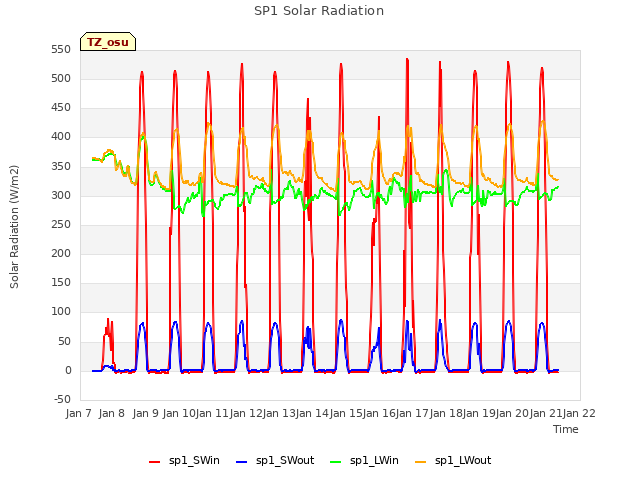Viewport: 640px width, 480px height.
Task: Click the SP1 Solar Radiation chart title
Action: coord(319,11)
